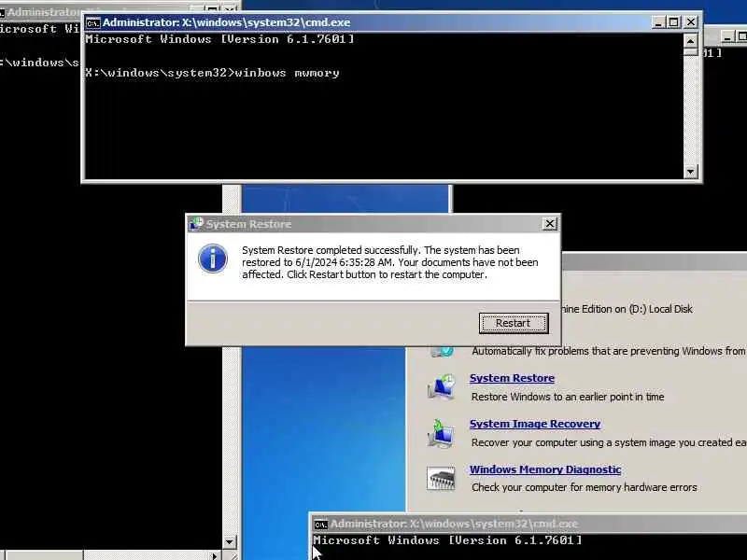The height and width of the screenshot is (560, 747).
Task: Click 'Recover your computer using a system image' text
Action: (609, 442)
